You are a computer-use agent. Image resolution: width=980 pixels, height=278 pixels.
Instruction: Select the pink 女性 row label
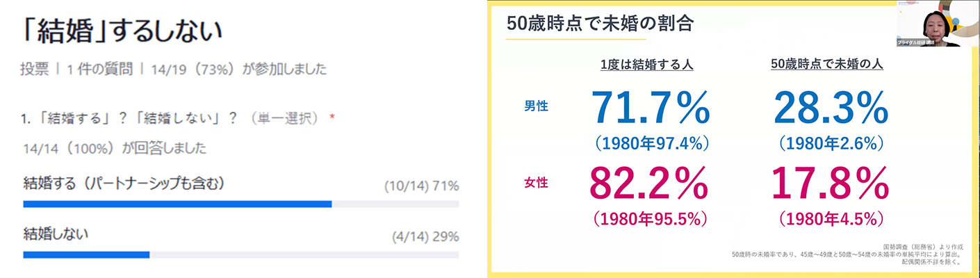(536, 183)
